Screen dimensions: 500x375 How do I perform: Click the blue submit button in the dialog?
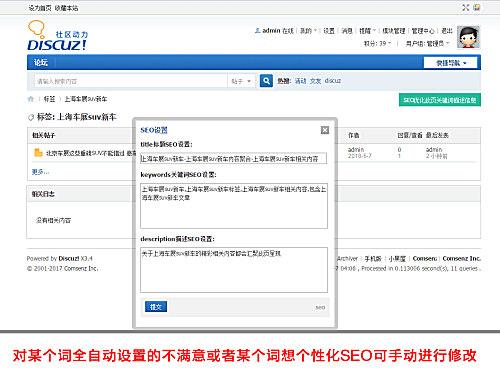point(156,307)
